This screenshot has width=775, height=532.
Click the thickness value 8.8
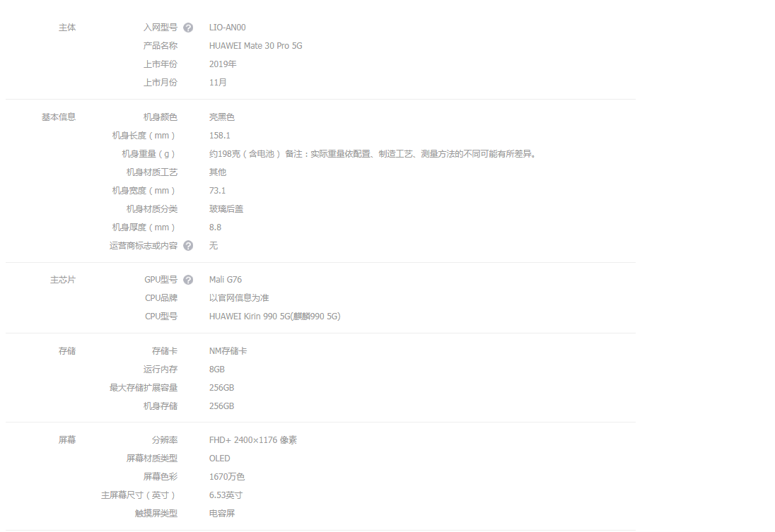point(215,227)
